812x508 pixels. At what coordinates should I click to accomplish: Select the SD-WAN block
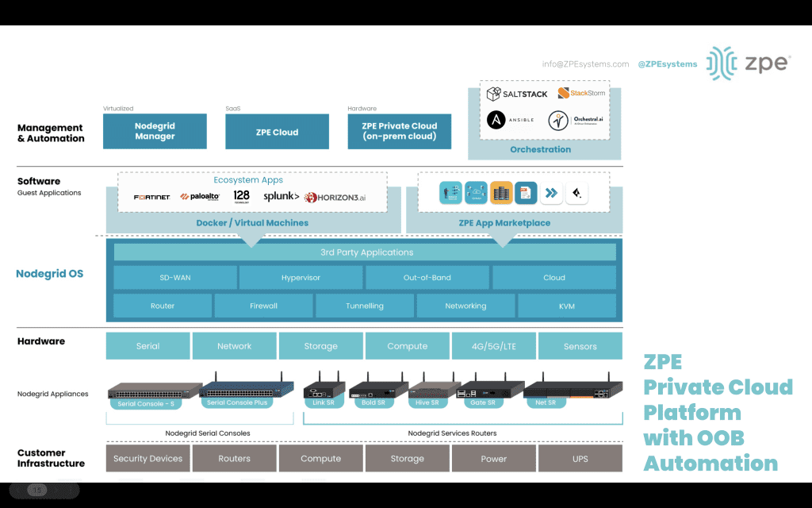pyautogui.click(x=175, y=277)
